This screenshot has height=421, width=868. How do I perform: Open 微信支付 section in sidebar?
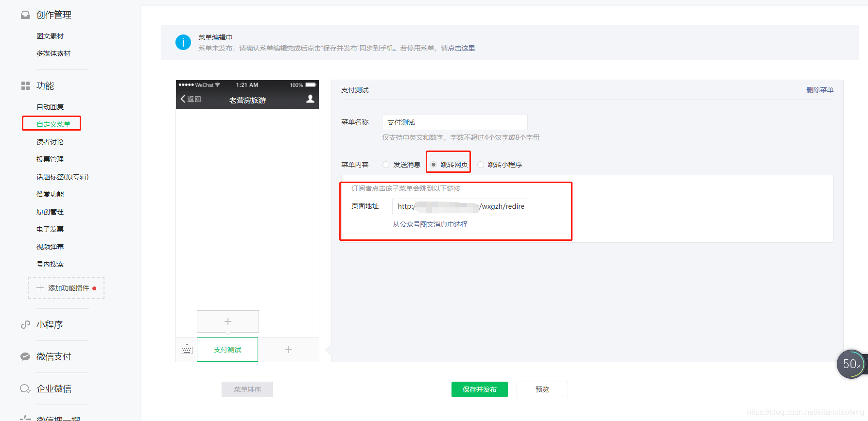(x=53, y=356)
